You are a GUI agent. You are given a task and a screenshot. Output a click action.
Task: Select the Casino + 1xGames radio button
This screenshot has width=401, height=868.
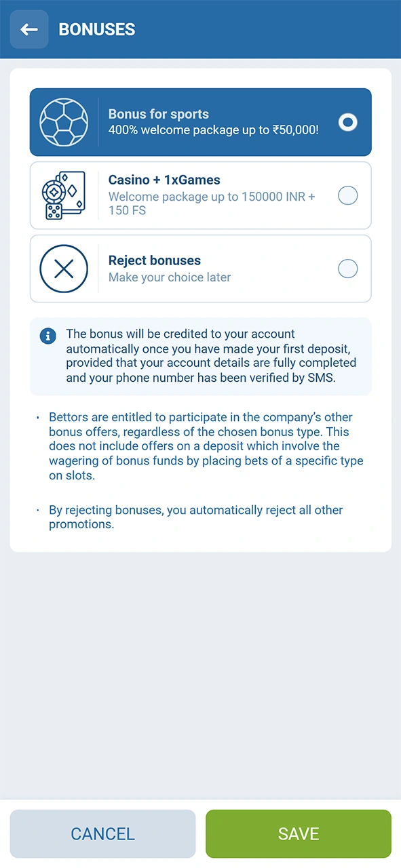click(347, 196)
